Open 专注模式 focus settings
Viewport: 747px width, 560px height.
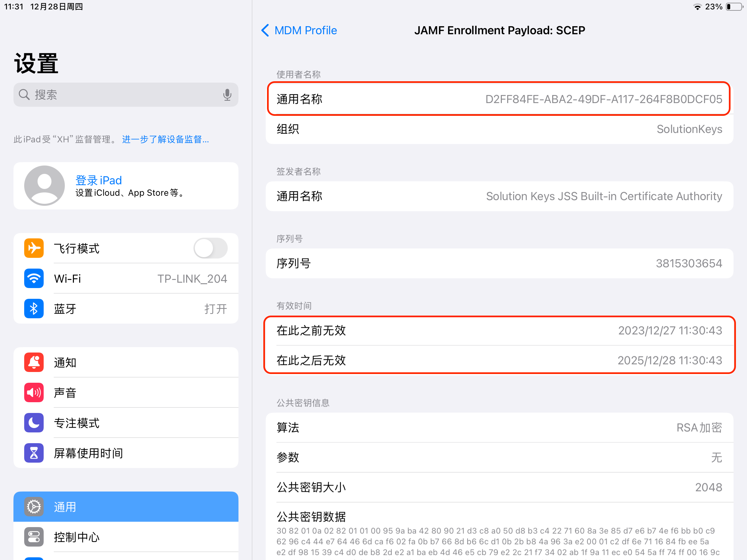tap(126, 423)
